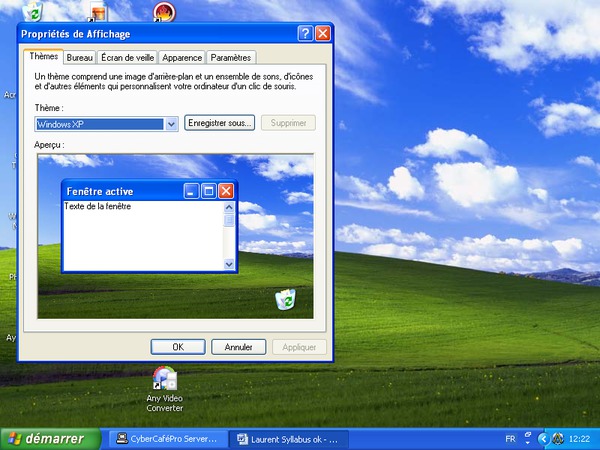Click Annuler to cancel the dialog

pyautogui.click(x=238, y=347)
